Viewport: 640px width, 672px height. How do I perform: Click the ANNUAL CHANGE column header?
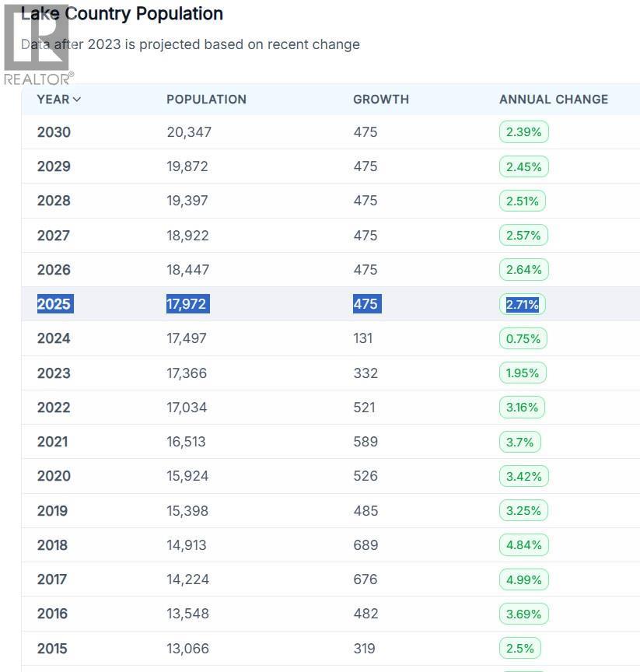[x=553, y=100]
